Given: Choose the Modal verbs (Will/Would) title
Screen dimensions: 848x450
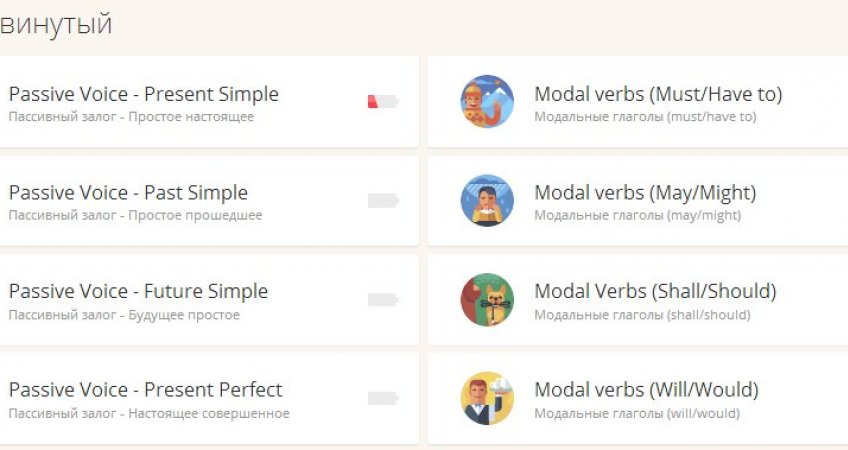Looking at the screenshot, I should click(x=646, y=389).
